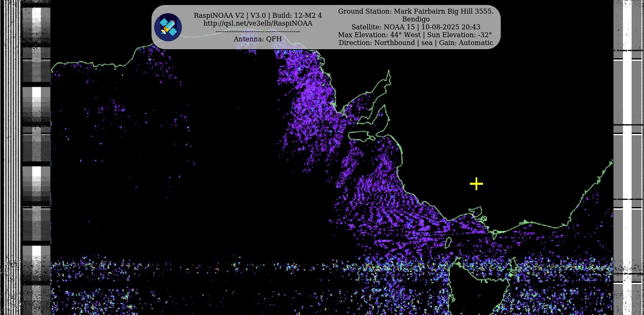Click the RaspiNOAA satellite logo icon
The image size is (644, 315).
168,27
